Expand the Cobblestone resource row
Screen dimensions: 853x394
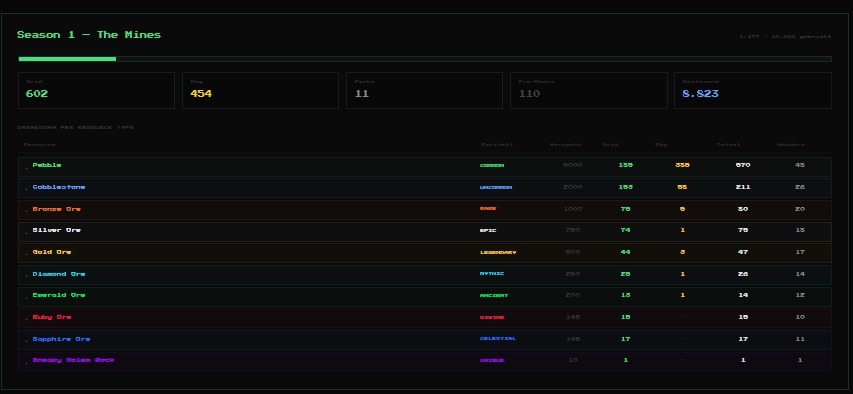tap(425, 188)
